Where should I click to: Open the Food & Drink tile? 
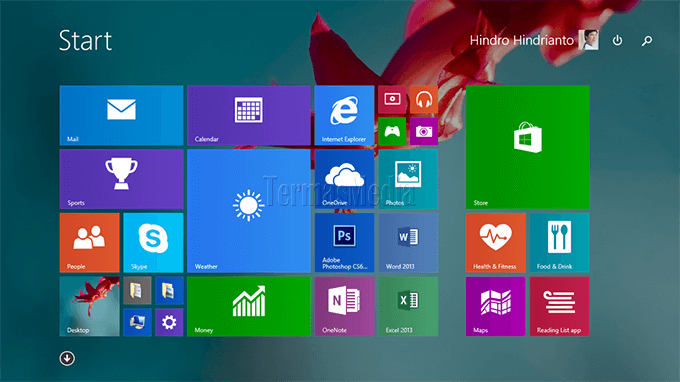pyautogui.click(x=559, y=243)
